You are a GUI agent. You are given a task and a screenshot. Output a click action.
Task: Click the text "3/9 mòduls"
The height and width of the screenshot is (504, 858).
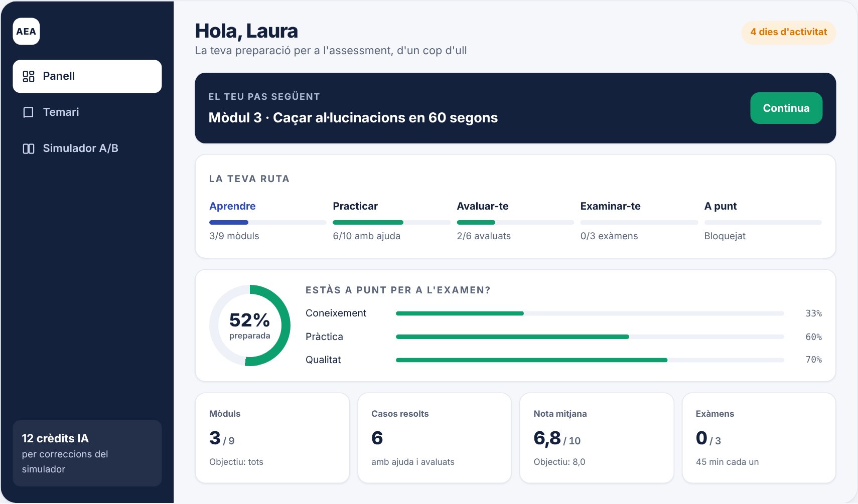(x=234, y=236)
